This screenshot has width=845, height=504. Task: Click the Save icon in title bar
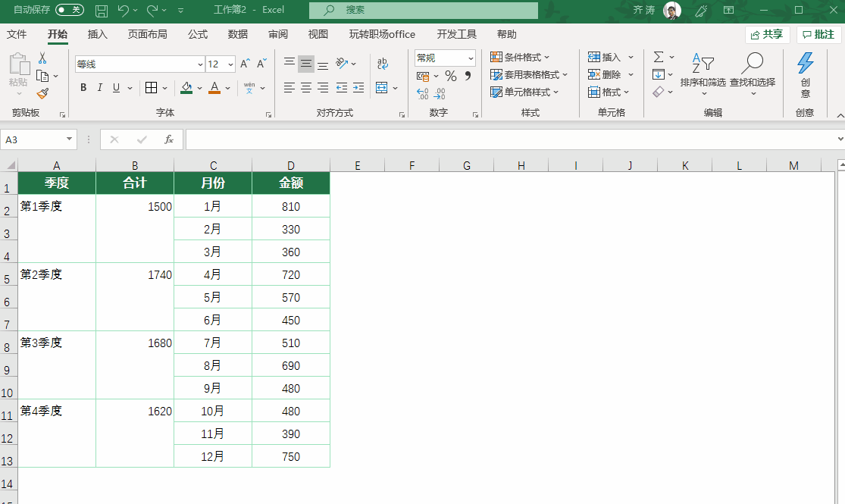click(101, 10)
